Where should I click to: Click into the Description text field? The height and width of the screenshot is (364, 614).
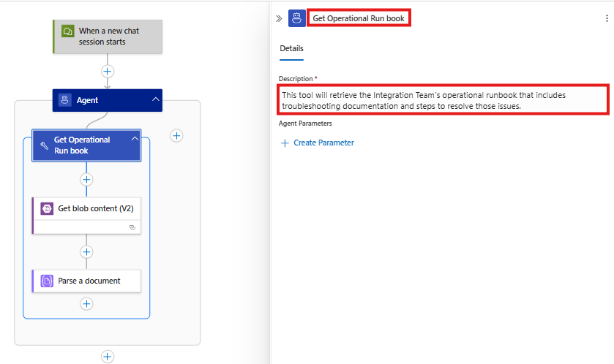tap(443, 101)
